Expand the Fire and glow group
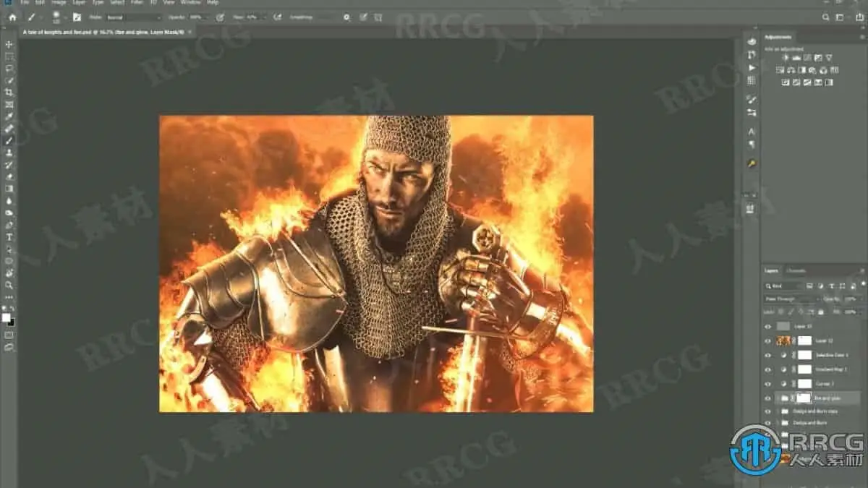 click(x=777, y=398)
